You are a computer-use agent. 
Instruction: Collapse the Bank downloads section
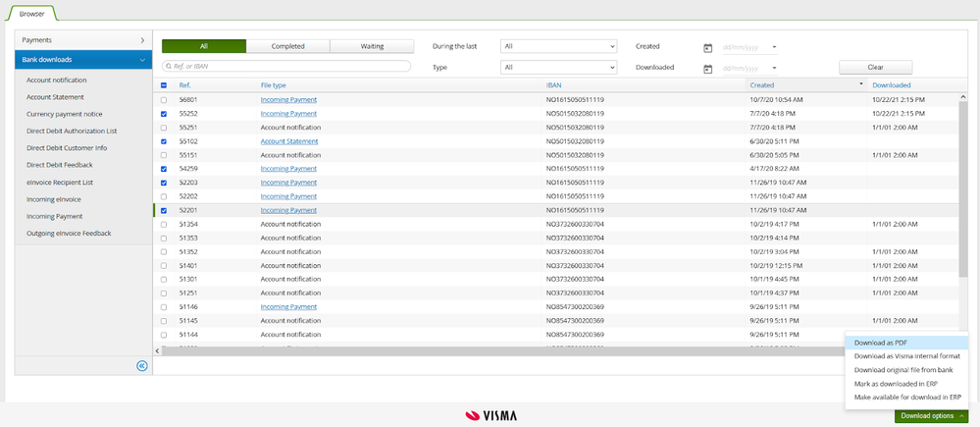83,60
